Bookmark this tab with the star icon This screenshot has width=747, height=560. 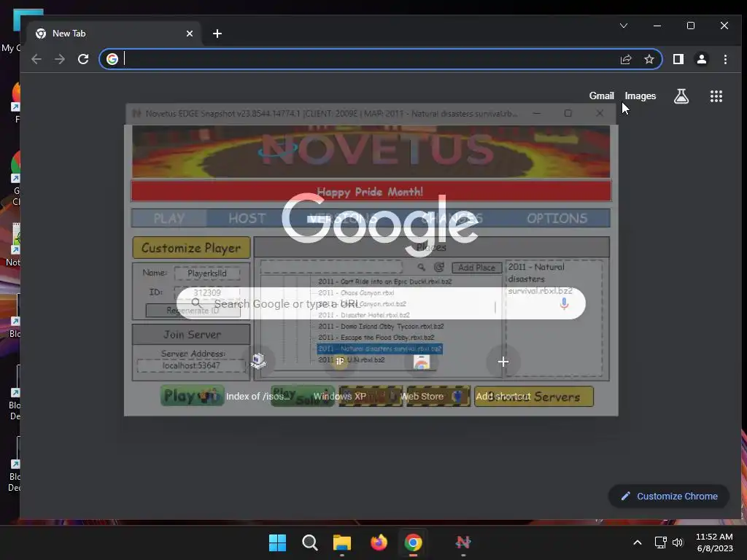click(649, 59)
